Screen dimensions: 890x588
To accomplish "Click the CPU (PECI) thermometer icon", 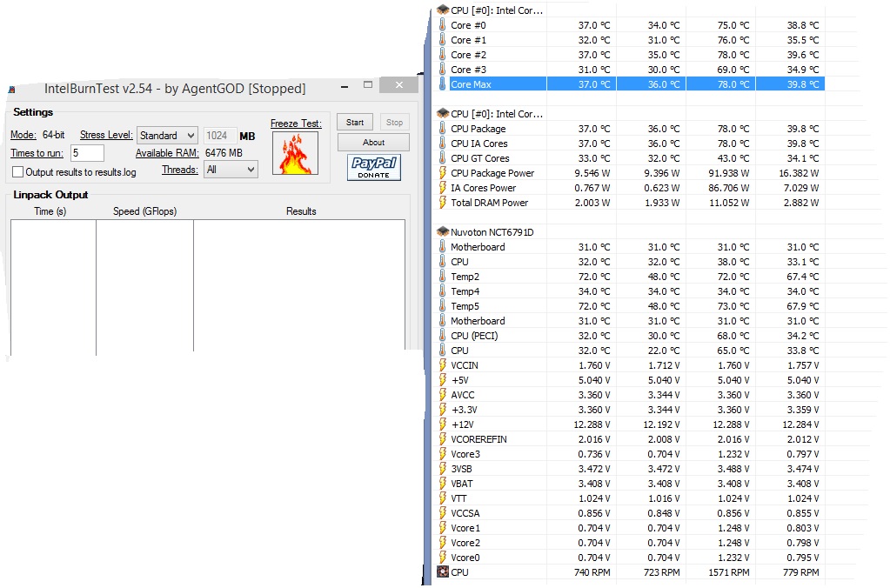I will click(443, 335).
